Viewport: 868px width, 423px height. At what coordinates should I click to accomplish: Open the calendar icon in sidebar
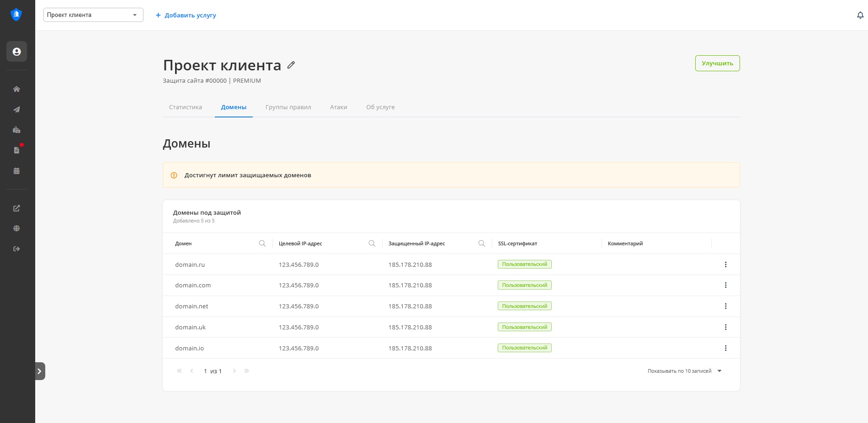pos(16,171)
